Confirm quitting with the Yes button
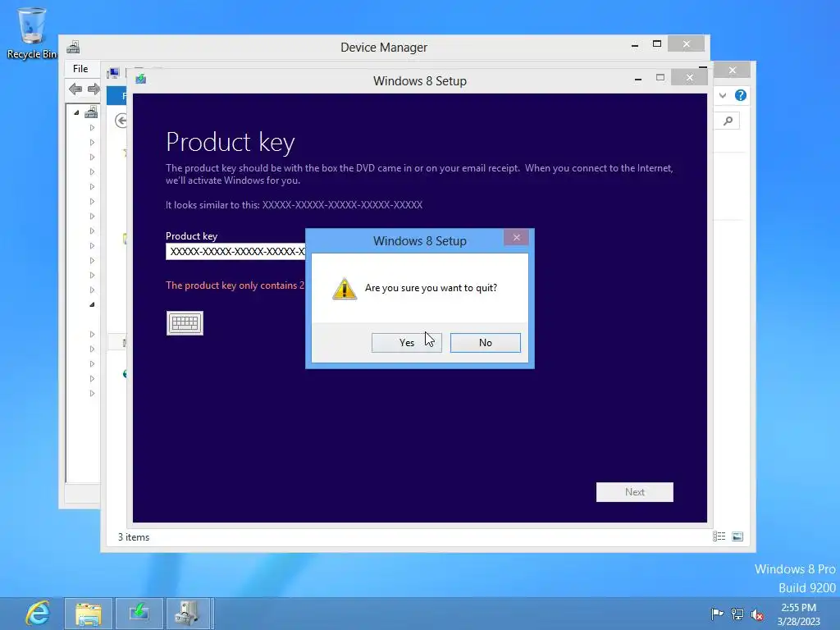This screenshot has height=630, width=840. coord(407,343)
